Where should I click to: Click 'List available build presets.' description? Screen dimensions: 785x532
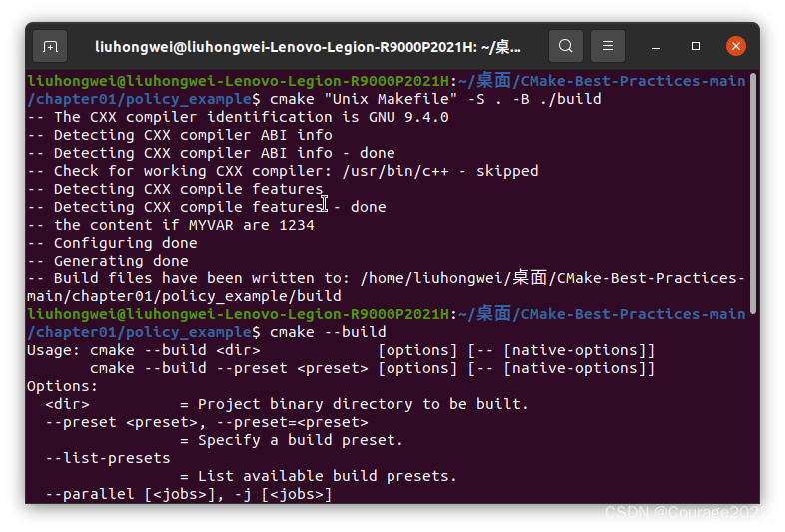pyautogui.click(x=328, y=476)
